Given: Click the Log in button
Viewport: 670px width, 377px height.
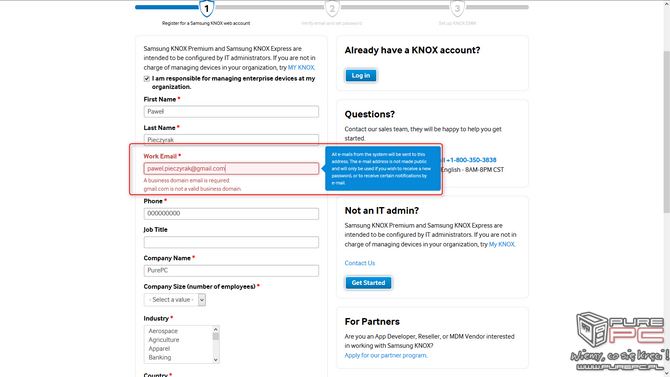Looking at the screenshot, I should (361, 75).
